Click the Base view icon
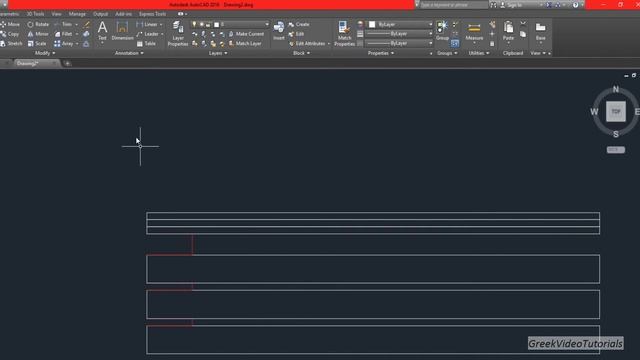The height and width of the screenshot is (360, 640). [x=540, y=31]
